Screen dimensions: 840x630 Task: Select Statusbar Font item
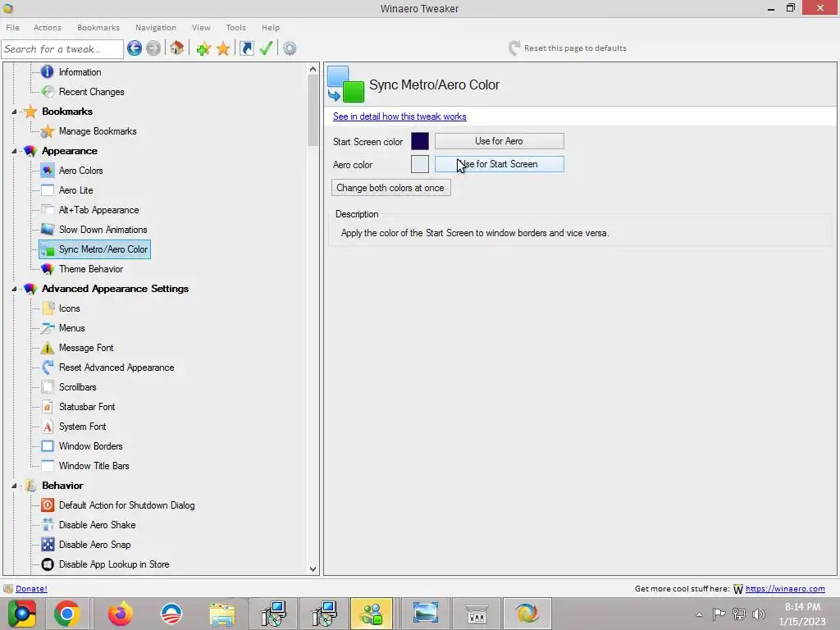87,407
